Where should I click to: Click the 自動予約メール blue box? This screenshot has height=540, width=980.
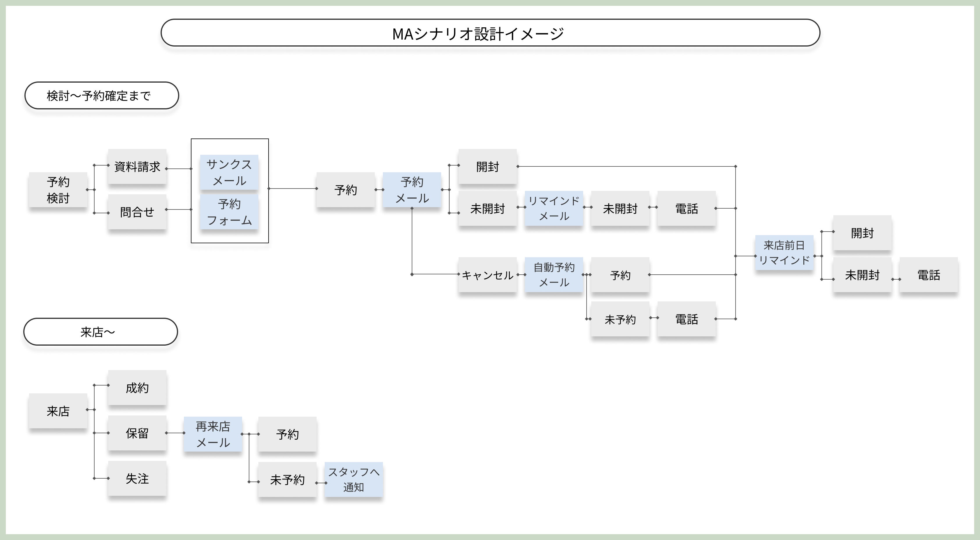coord(554,275)
